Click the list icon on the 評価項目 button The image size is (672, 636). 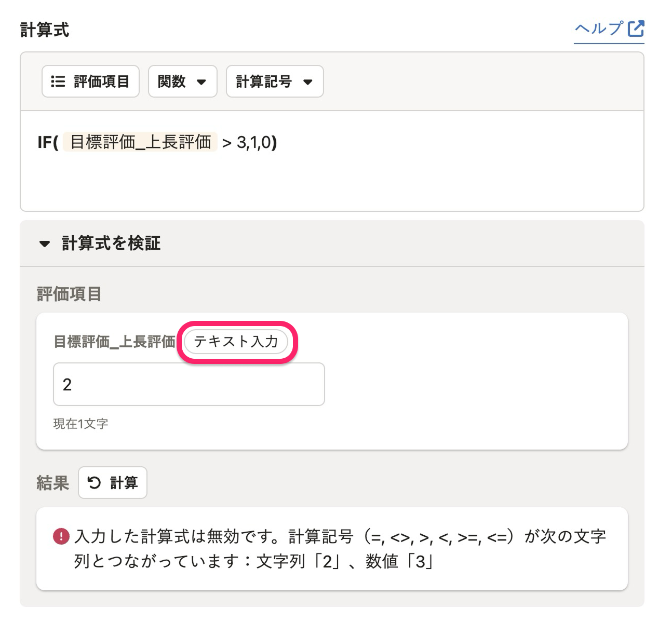[x=58, y=82]
